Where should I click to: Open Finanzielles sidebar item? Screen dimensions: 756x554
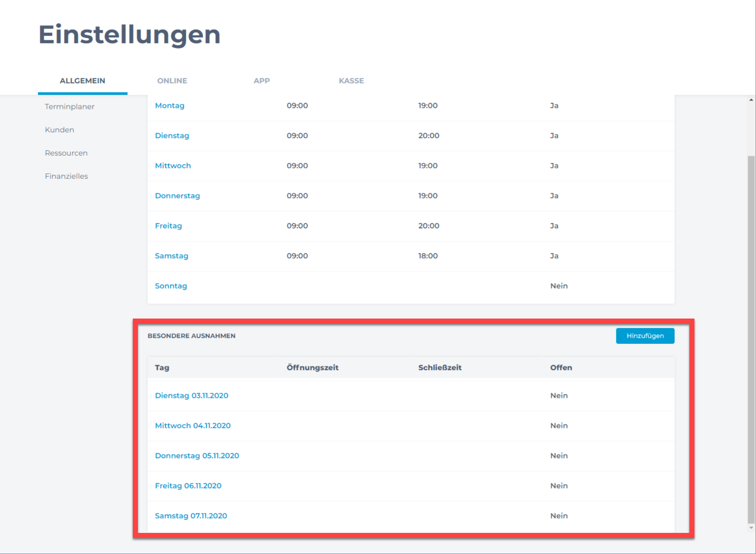66,176
